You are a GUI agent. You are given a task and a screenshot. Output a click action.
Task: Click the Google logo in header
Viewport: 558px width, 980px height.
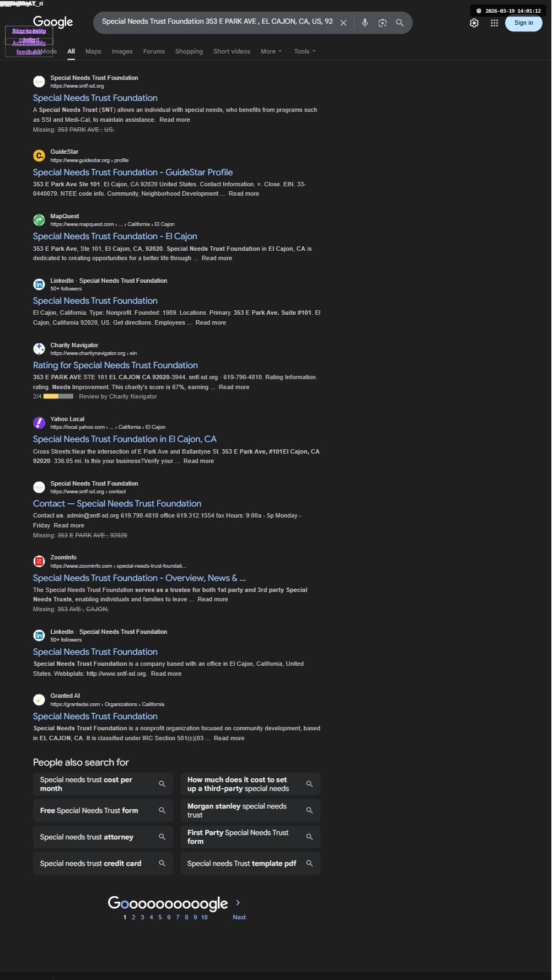53,22
